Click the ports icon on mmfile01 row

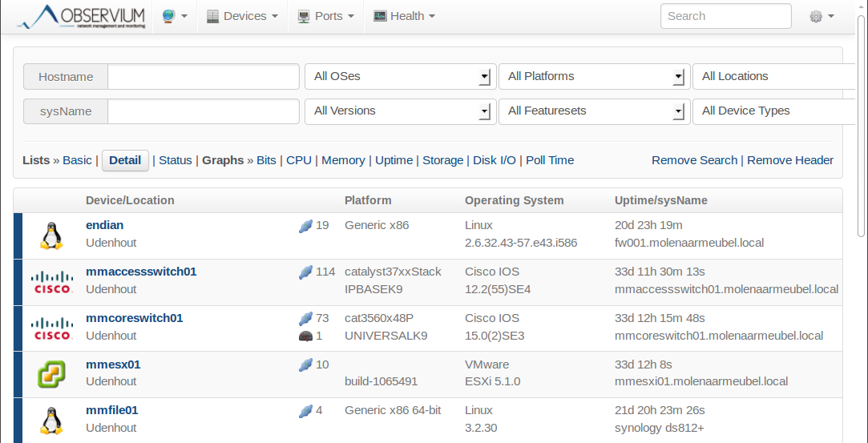click(305, 411)
